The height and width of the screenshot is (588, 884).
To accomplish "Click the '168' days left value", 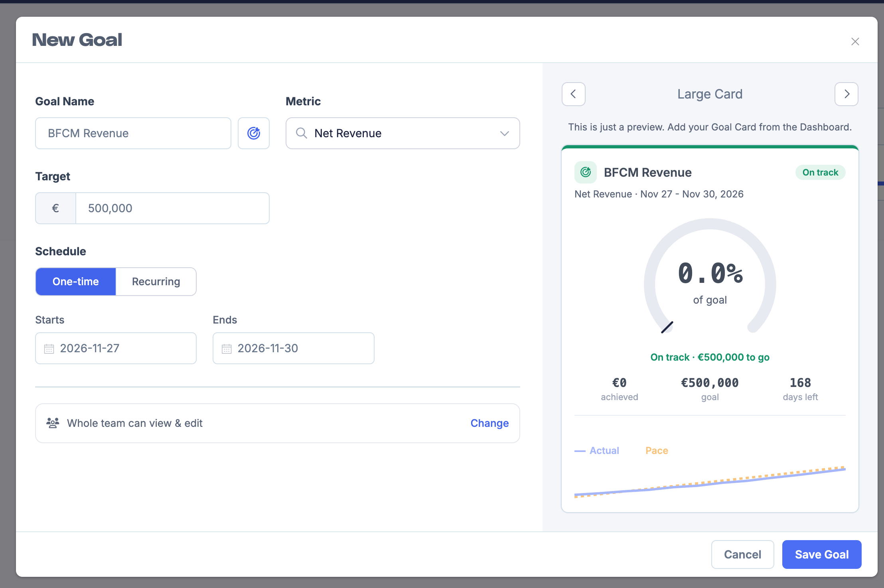I will [x=800, y=383].
